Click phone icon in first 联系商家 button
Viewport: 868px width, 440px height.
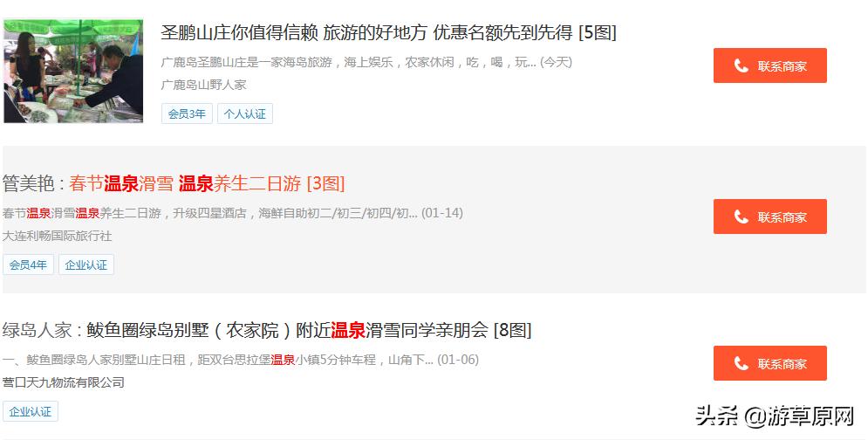pos(742,66)
